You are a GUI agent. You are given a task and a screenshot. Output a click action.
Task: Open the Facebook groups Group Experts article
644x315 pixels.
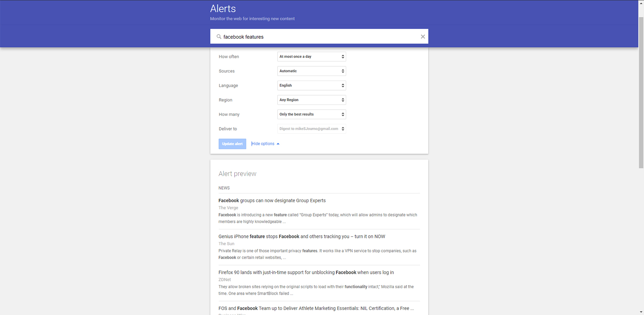pyautogui.click(x=272, y=201)
